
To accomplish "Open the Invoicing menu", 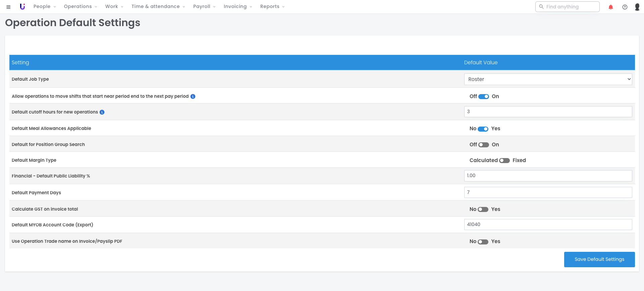I will (237, 7).
